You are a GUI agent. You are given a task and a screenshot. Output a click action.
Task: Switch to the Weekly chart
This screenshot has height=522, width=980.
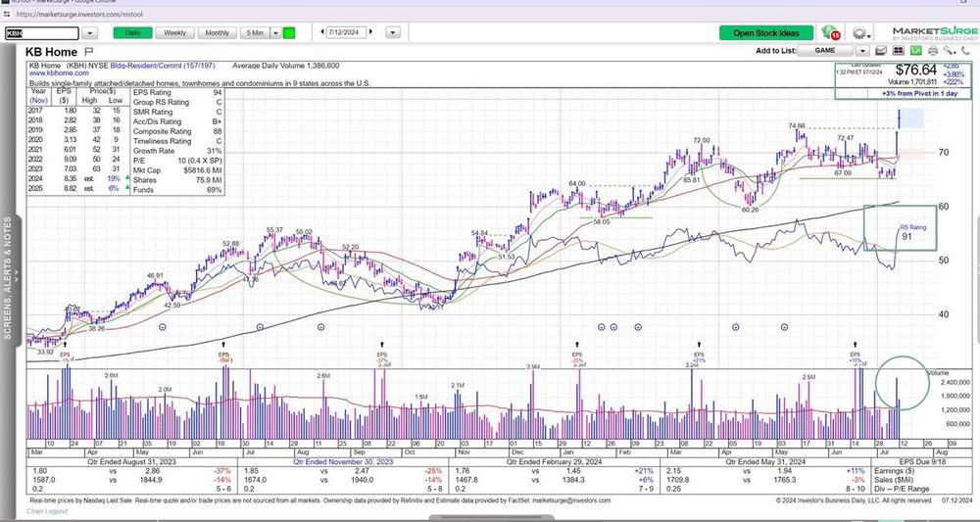(174, 32)
